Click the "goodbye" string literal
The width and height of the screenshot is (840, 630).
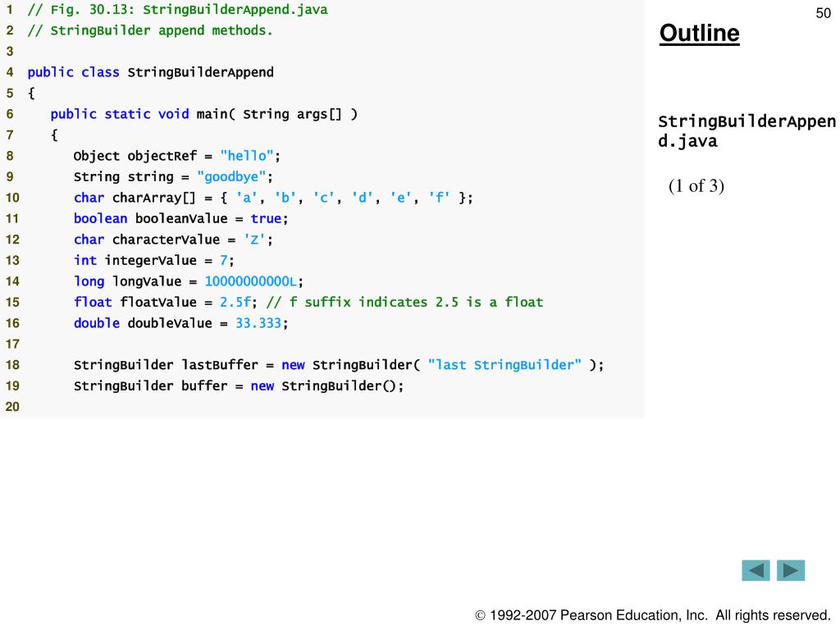tap(231, 177)
